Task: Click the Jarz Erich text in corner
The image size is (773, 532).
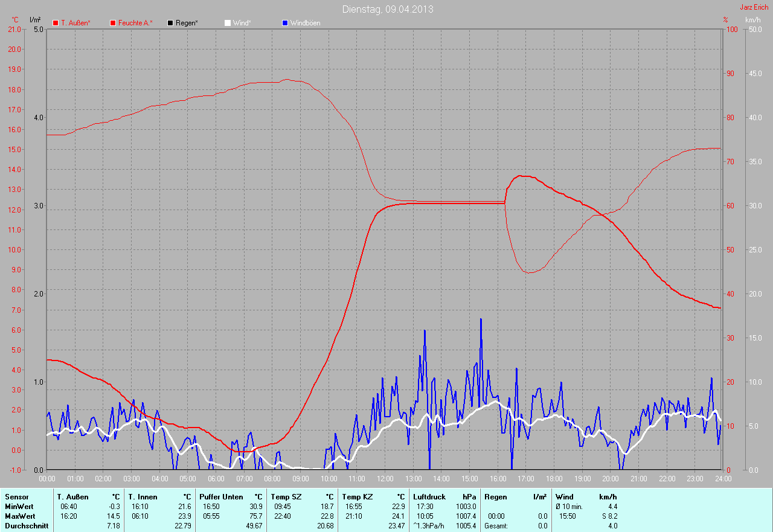Action: [754, 7]
